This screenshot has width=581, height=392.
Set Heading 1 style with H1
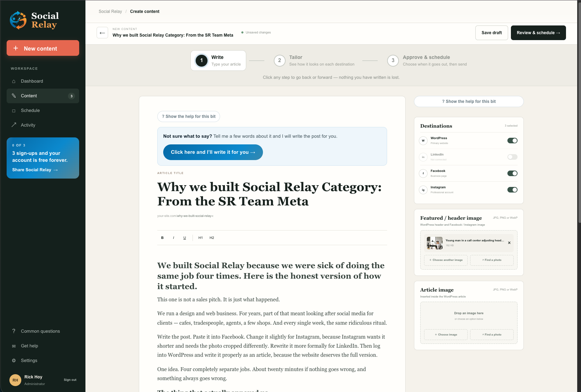tap(201, 238)
